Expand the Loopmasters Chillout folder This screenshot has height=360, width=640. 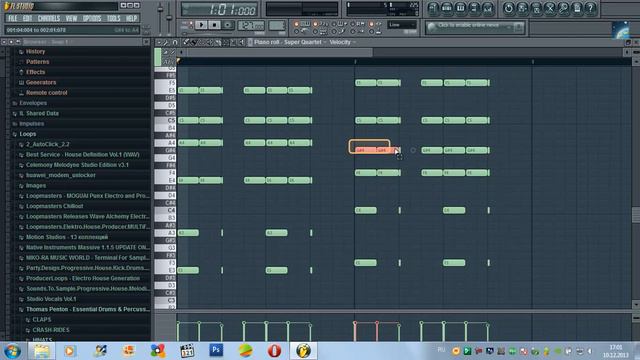[54, 206]
